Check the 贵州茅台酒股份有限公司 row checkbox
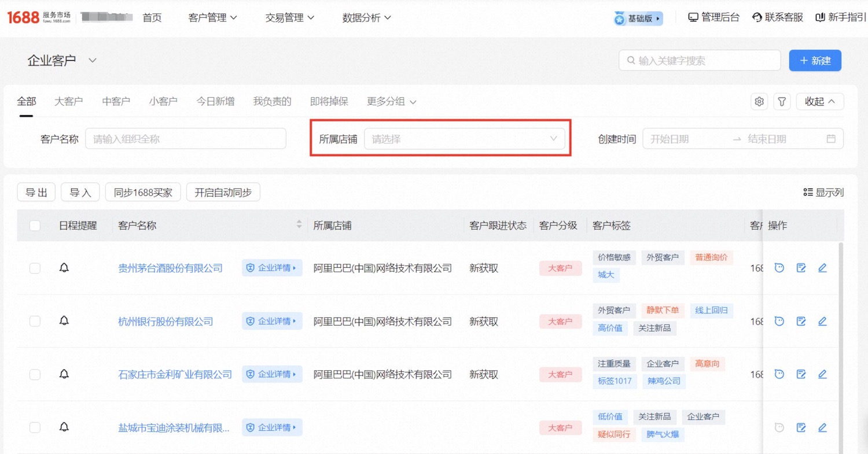The height and width of the screenshot is (454, 868). (35, 268)
